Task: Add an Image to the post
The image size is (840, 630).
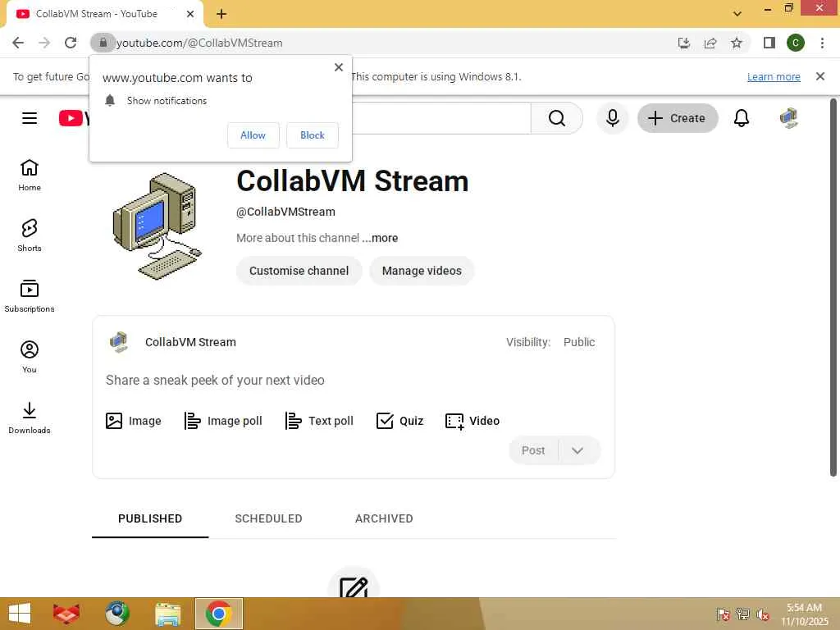Action: pyautogui.click(x=134, y=421)
